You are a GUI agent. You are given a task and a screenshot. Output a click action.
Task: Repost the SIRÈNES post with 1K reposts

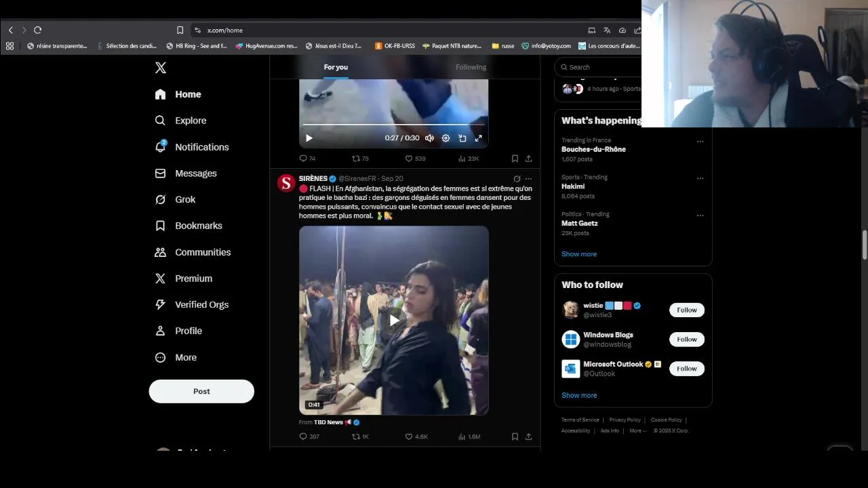[x=360, y=437]
